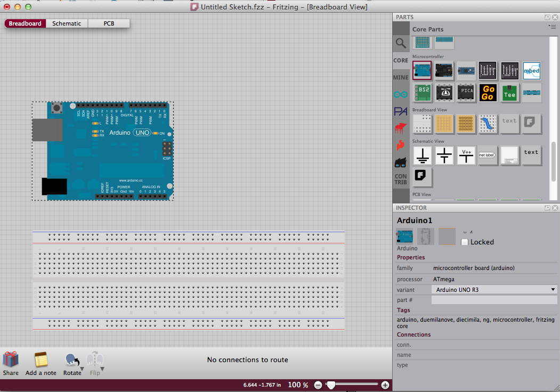The height and width of the screenshot is (392, 560).
Task: Select the perfboard part icon
Action: click(444, 124)
